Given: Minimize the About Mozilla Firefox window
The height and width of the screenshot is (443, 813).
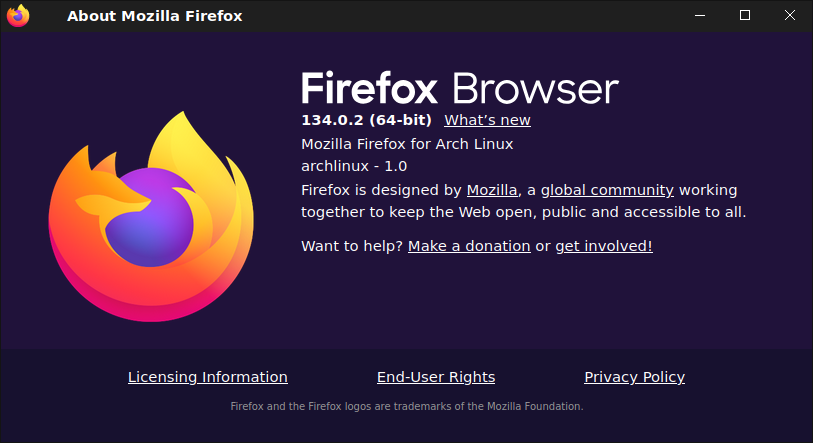Looking at the screenshot, I should click(x=700, y=16).
